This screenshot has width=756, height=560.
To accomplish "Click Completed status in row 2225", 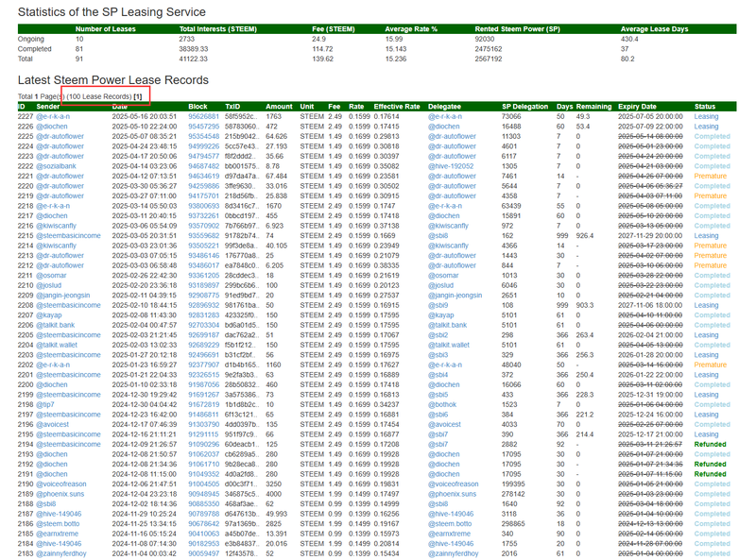I will (712, 136).
